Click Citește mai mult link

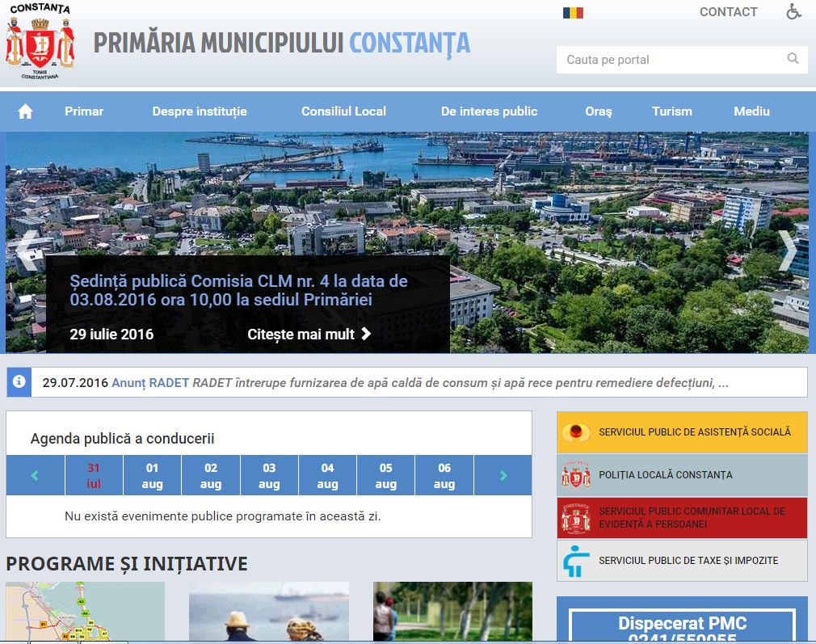pyautogui.click(x=309, y=334)
